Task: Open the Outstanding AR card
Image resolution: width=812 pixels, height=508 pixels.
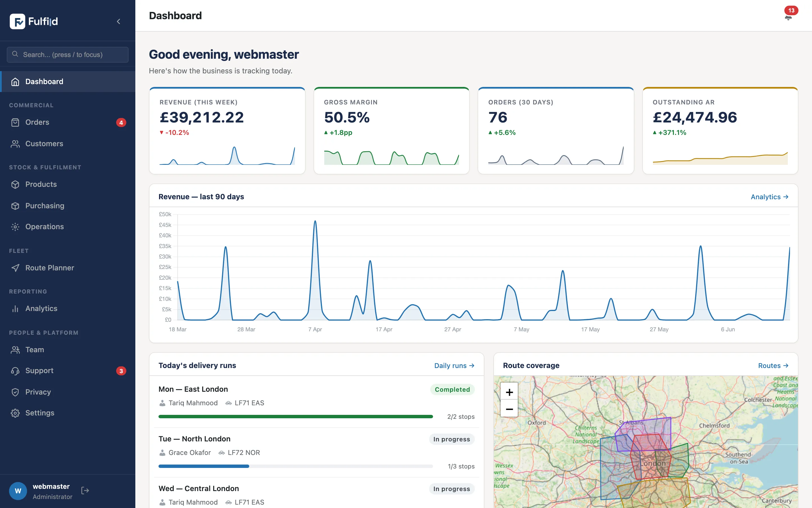Action: pos(720,131)
